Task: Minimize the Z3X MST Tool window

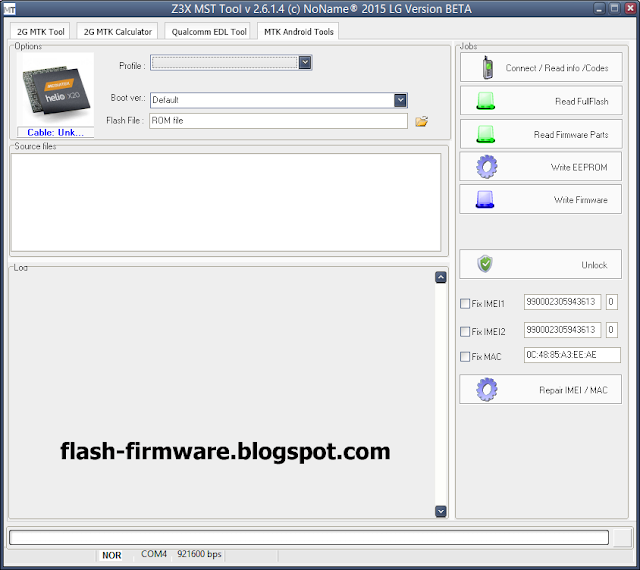Action: coord(599,9)
